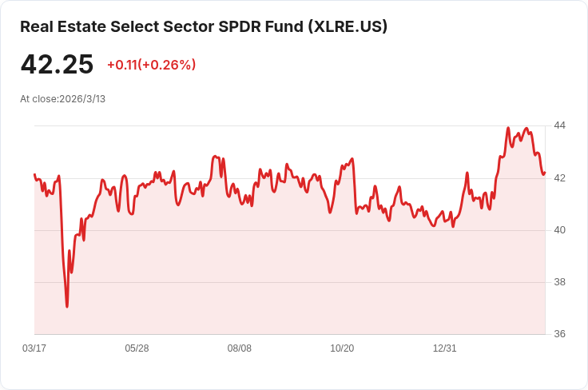
Task: Click the 36 label on the price axis
Action: point(559,334)
